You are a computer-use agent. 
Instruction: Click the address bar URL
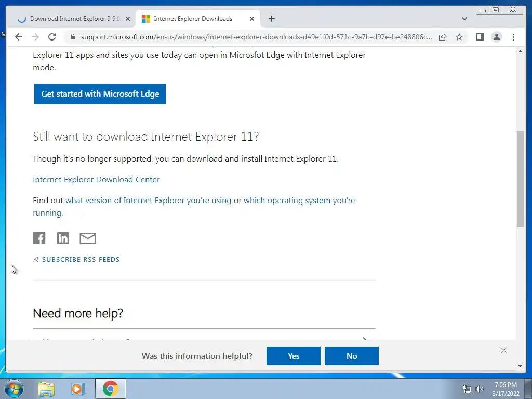(x=256, y=37)
